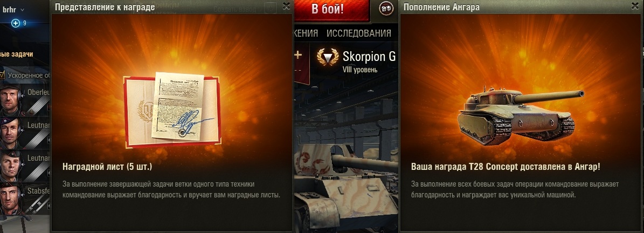Select the second Leutnant crew member
644x233 pixels.
pos(11,166)
